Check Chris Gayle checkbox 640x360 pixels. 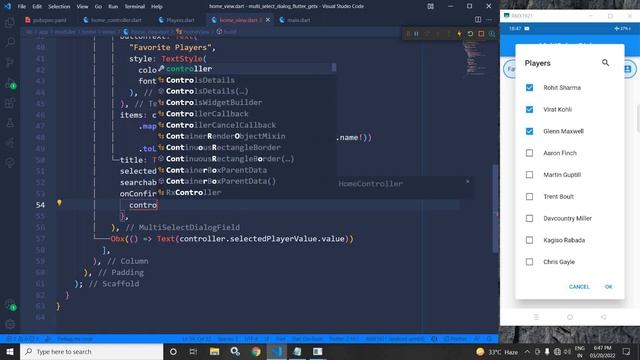tap(529, 262)
